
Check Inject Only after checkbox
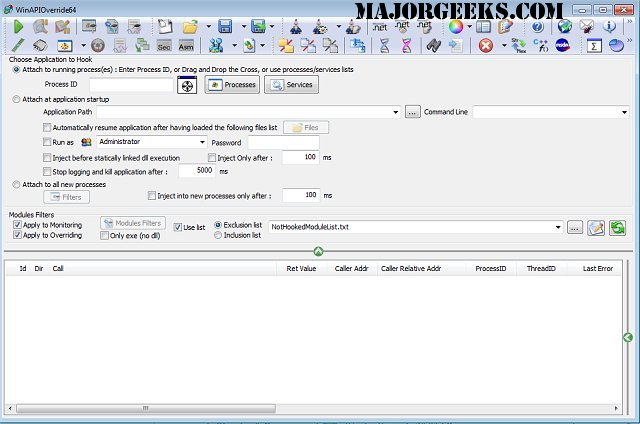point(212,158)
